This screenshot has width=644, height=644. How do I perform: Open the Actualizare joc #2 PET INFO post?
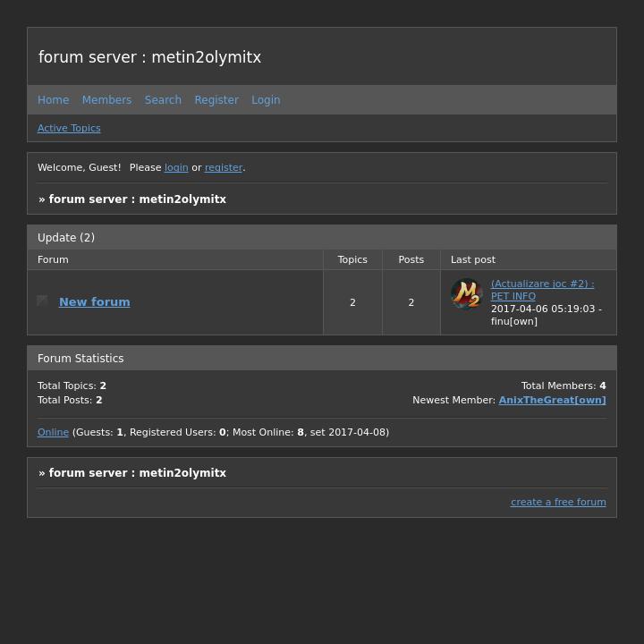click(541, 290)
